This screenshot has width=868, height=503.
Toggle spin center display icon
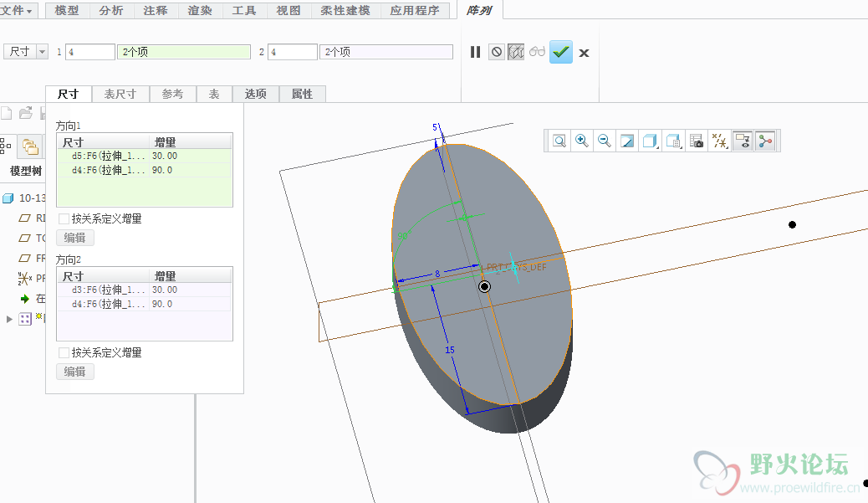click(766, 141)
